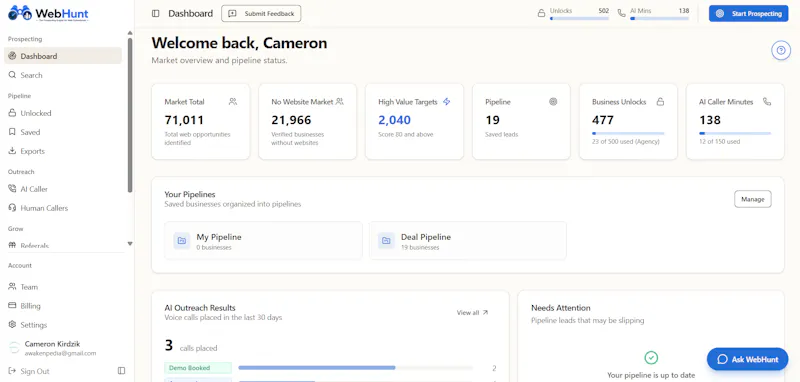Click Settings gear icon in sidebar
This screenshot has width=800, height=382.
[x=12, y=325]
